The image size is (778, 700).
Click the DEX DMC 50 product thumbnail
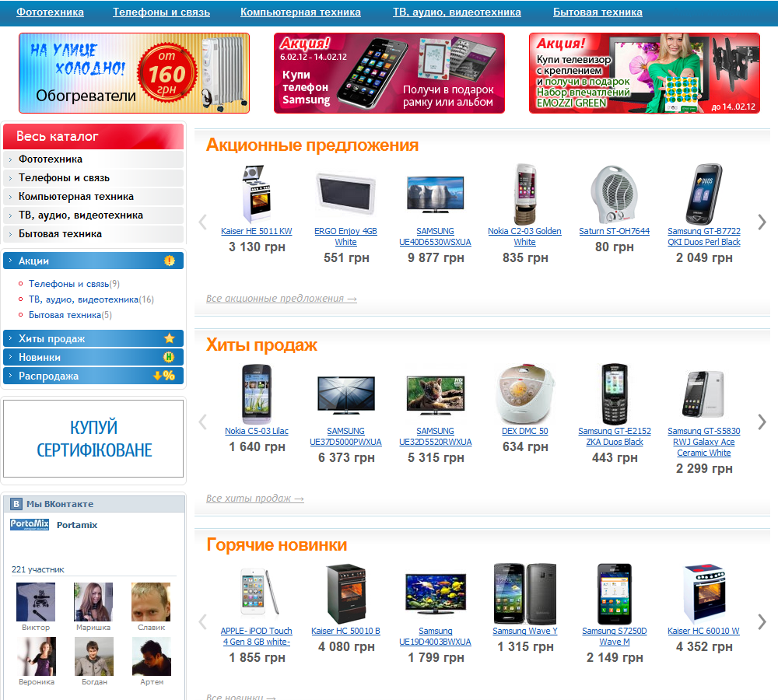(525, 394)
